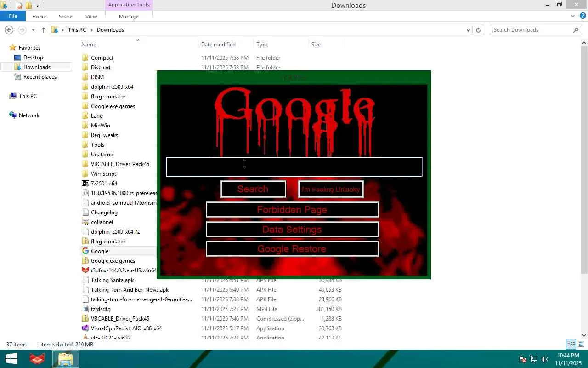588x368 pixels.
Task: Open the Customize Quick Access Toolbar dropdown
Action: click(38, 6)
